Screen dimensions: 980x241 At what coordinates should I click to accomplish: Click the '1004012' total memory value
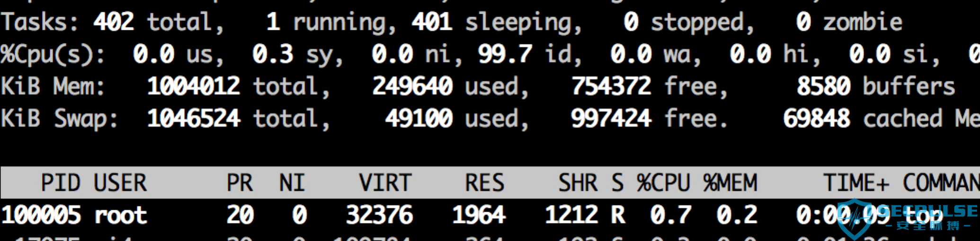[x=194, y=86]
